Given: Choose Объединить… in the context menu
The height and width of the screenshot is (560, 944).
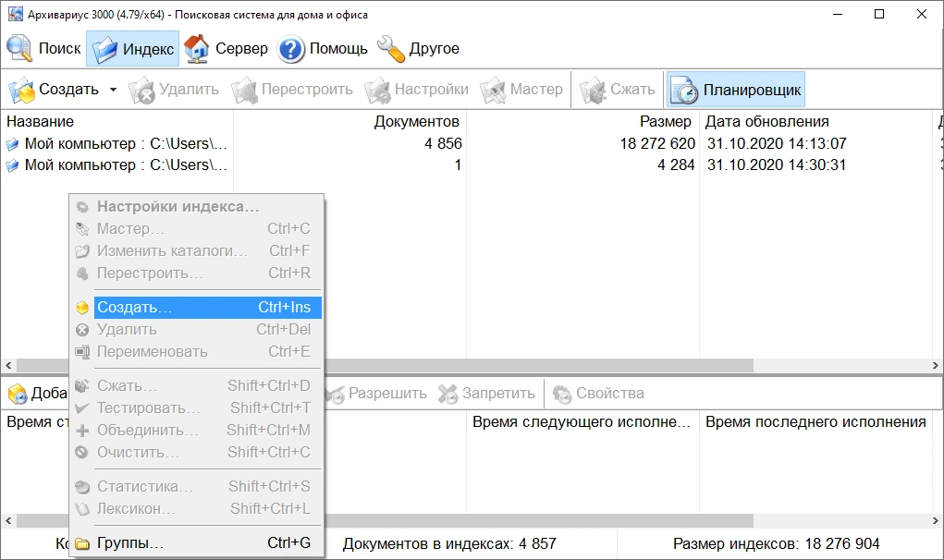Looking at the screenshot, I should pos(196,430).
